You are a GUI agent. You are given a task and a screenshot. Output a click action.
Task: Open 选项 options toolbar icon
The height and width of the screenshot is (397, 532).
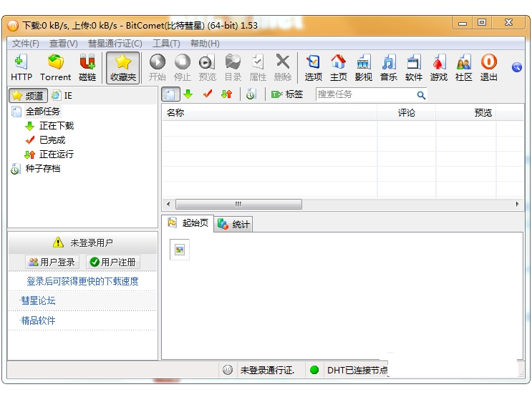(313, 67)
